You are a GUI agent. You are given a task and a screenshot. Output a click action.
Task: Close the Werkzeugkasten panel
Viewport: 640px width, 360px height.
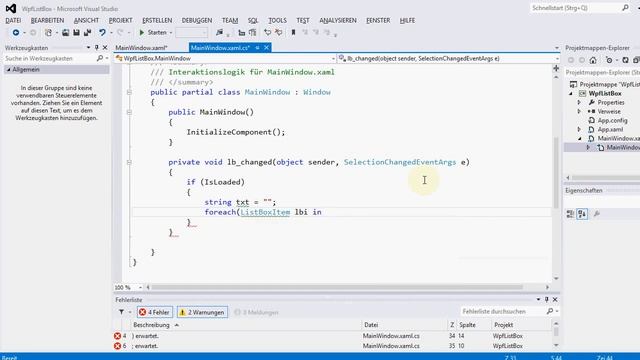(105, 48)
